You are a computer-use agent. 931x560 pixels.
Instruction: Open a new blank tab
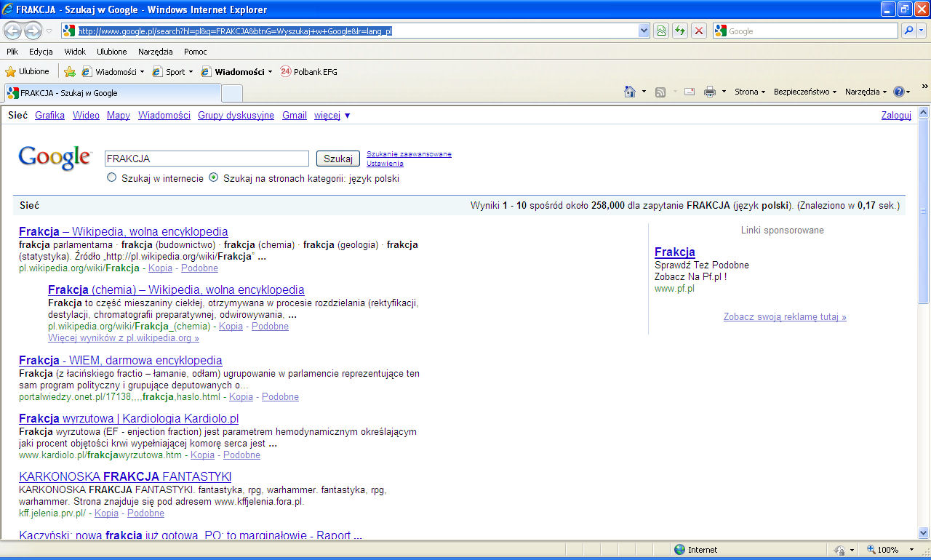click(231, 93)
